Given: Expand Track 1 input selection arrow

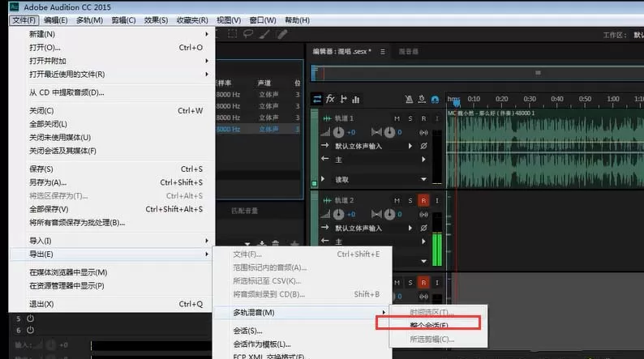Looking at the screenshot, I should pos(410,146).
